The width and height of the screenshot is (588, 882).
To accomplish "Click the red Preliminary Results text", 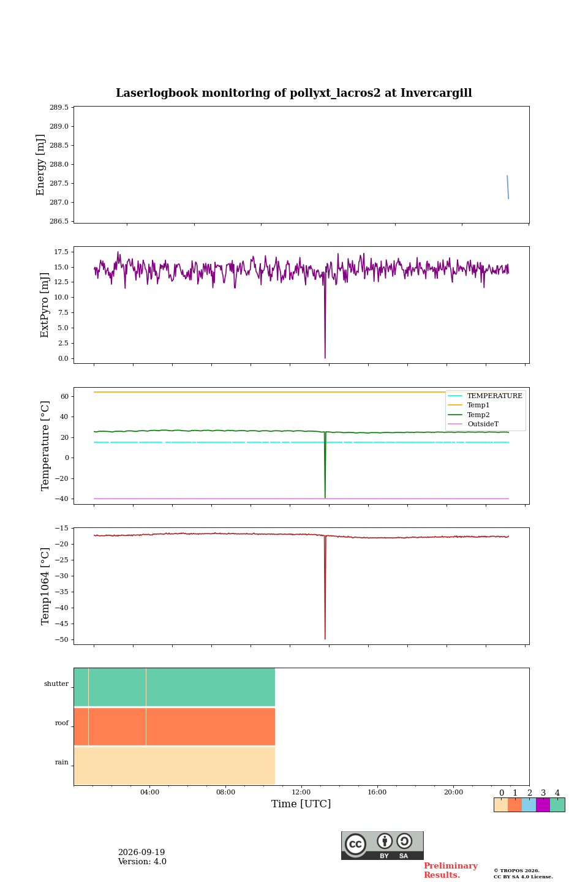I will 451,870.
